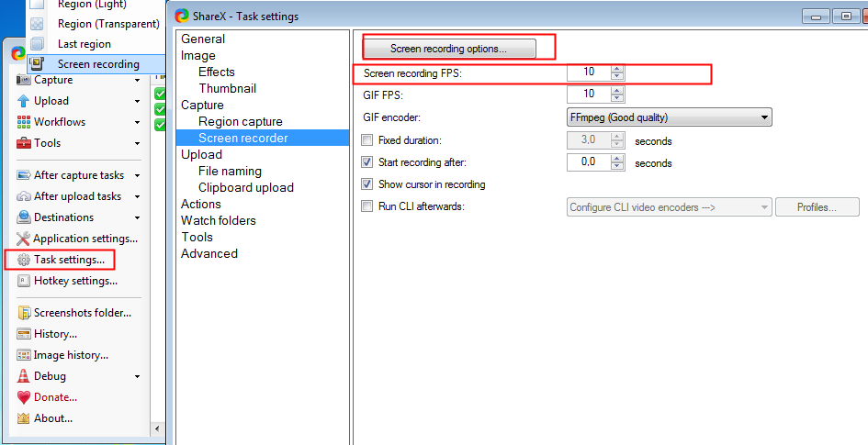
Task: Click the Task settings gear icon
Action: click(x=23, y=260)
